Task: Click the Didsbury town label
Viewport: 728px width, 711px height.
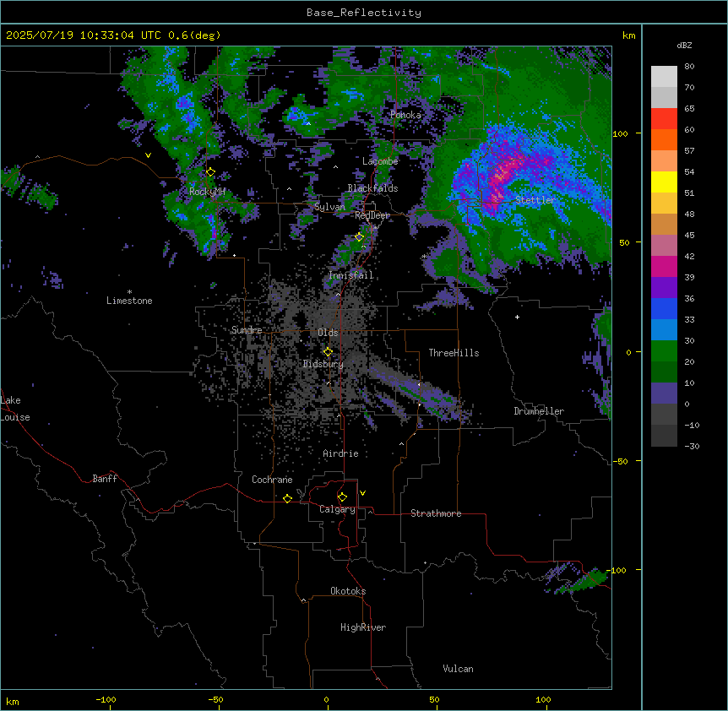Action: point(323,364)
